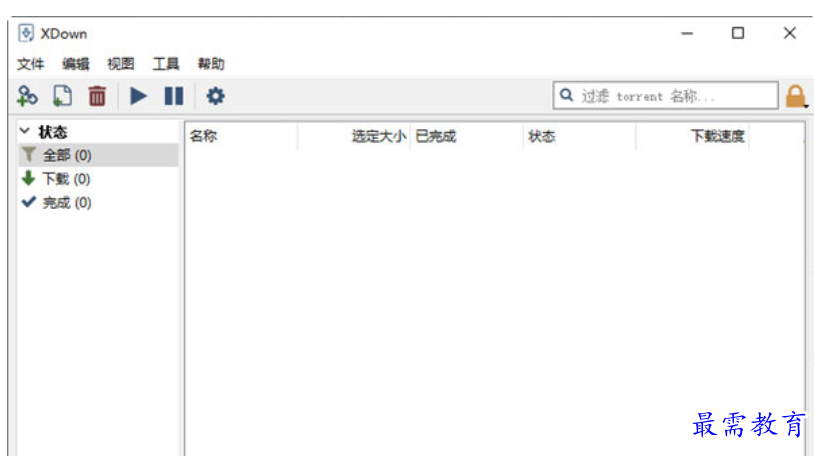The image size is (814, 456).
Task: Close the XDown window
Action: [790, 33]
